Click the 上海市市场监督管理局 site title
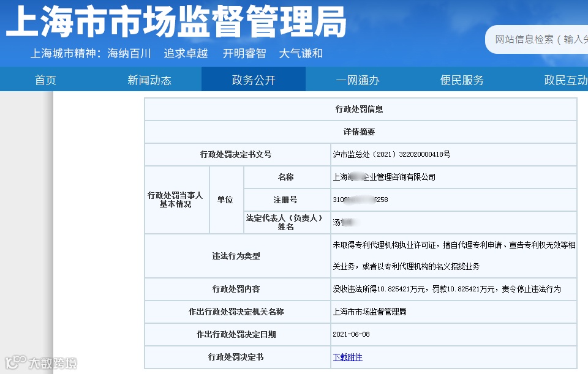This screenshot has width=588, height=374. [176, 22]
